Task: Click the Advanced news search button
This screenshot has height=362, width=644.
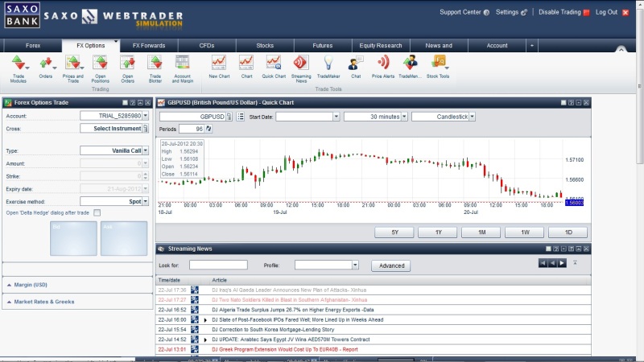Action: tap(391, 265)
